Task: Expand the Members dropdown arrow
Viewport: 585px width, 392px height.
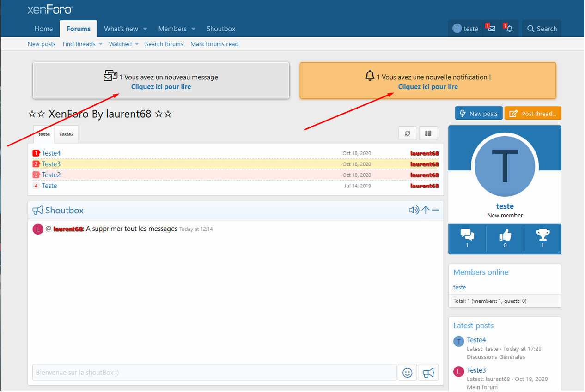Action: pyautogui.click(x=194, y=29)
